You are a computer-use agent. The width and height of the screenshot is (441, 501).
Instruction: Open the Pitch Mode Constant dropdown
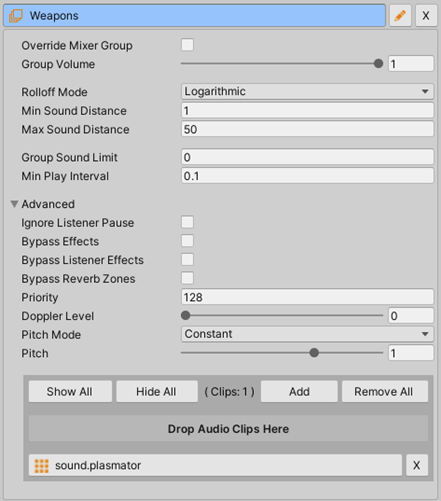pyautogui.click(x=307, y=334)
